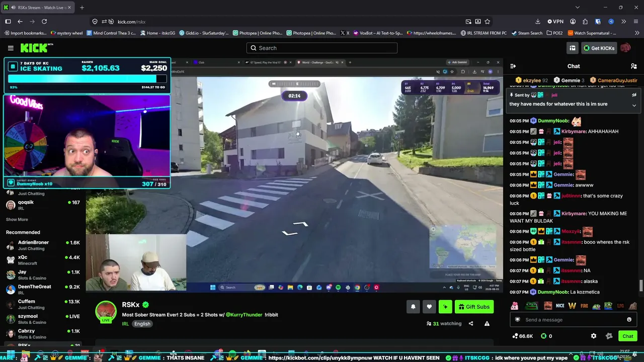Click the Get KICKs button
This screenshot has height=362, width=644.
pos(599,48)
